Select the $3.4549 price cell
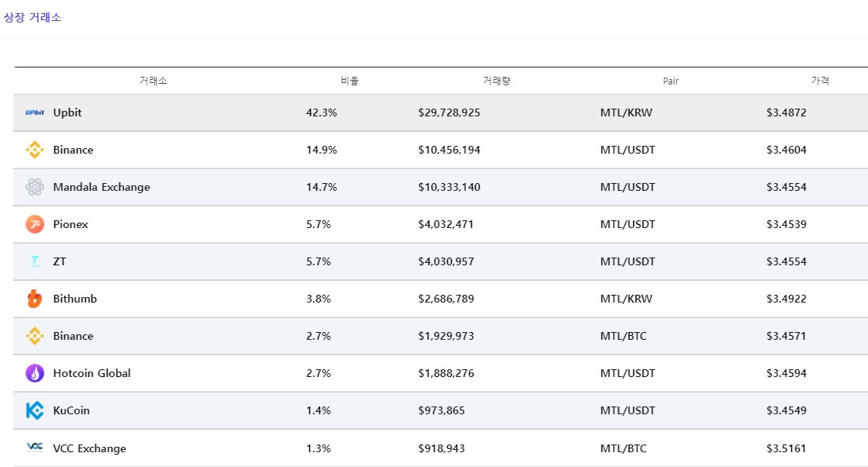The width and height of the screenshot is (868, 467). (x=786, y=410)
